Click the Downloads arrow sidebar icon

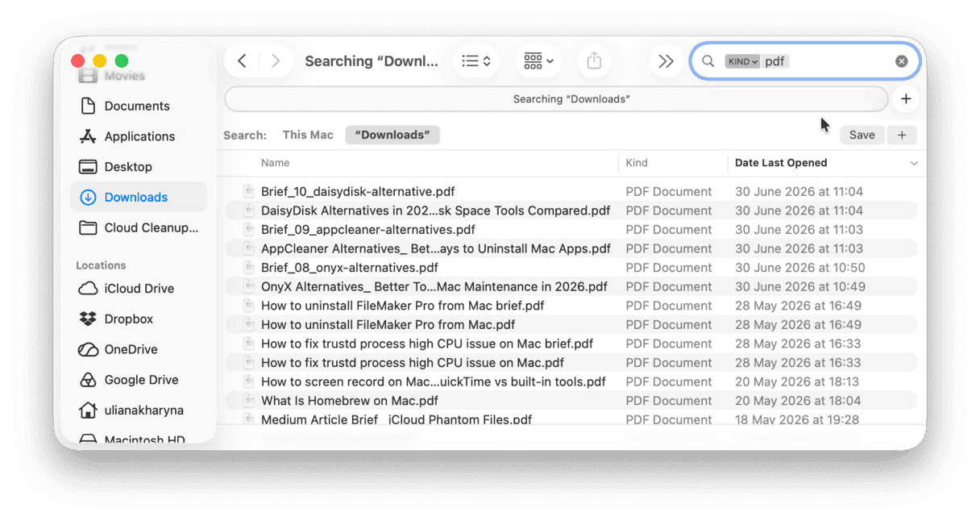[x=88, y=197]
